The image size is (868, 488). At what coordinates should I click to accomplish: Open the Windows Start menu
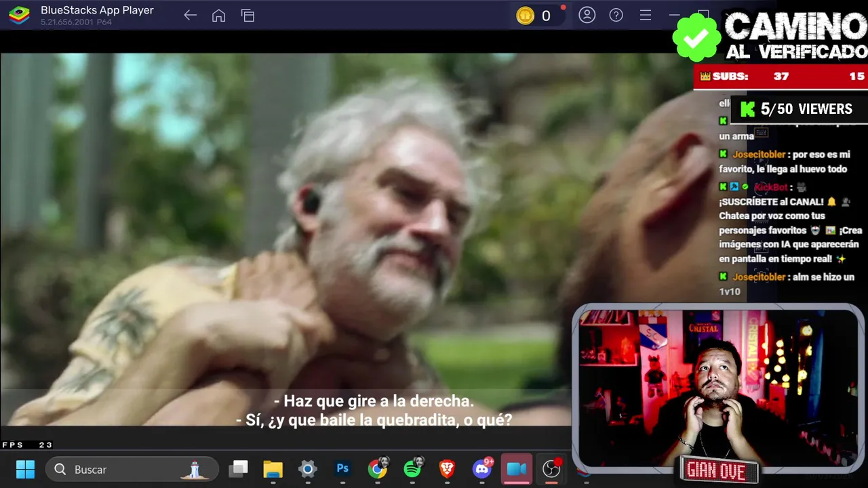pos(25,469)
